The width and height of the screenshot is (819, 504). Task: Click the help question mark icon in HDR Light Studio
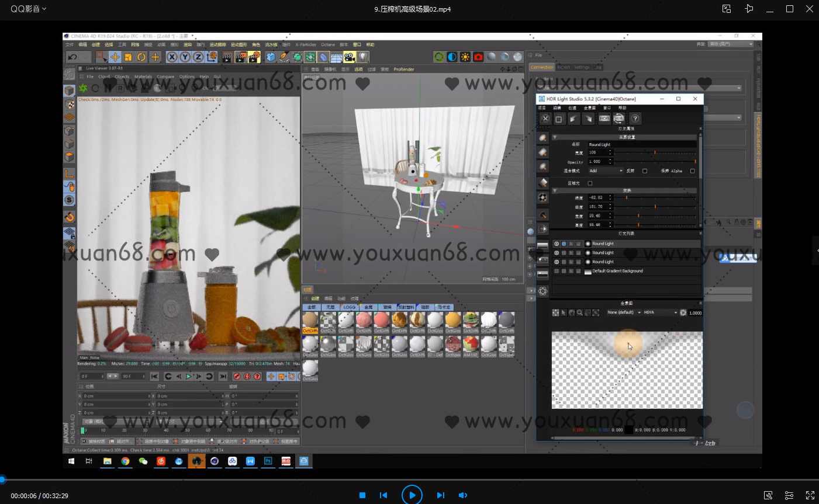click(635, 119)
